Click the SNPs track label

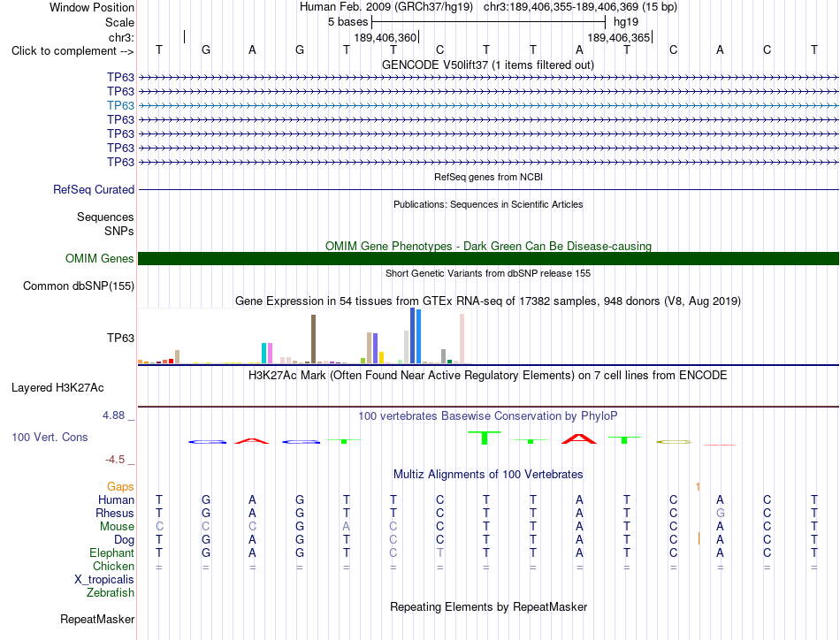(119, 231)
